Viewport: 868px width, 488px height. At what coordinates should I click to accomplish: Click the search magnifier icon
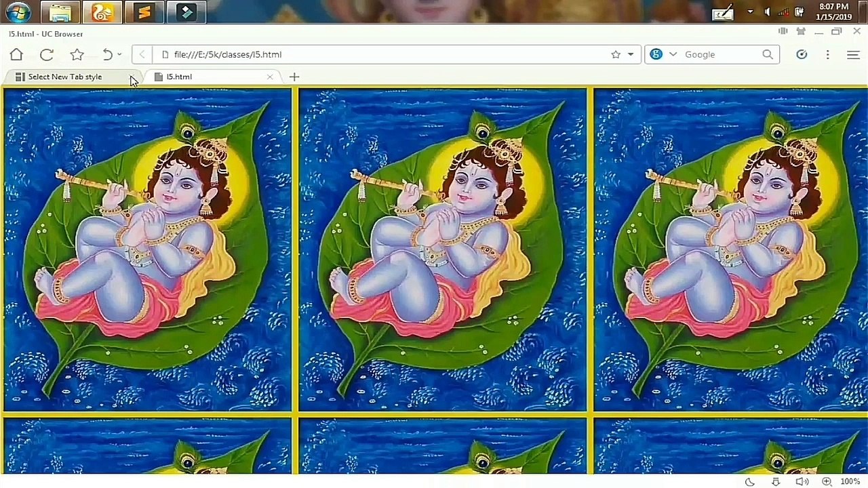[x=768, y=54]
